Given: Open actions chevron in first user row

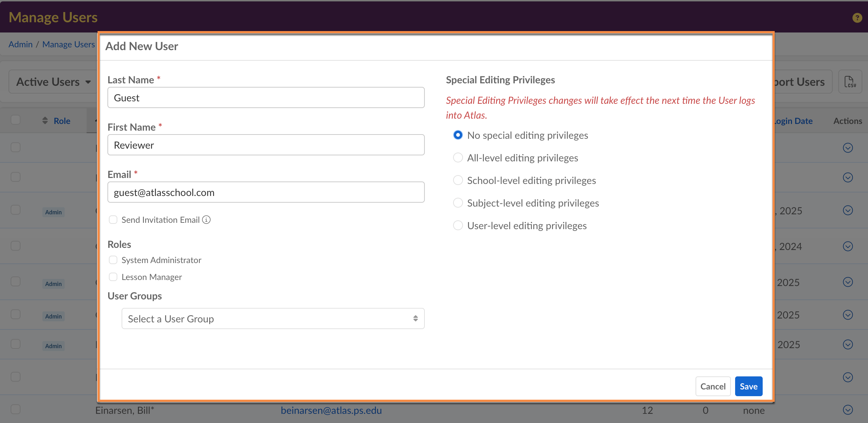Looking at the screenshot, I should click(x=848, y=148).
